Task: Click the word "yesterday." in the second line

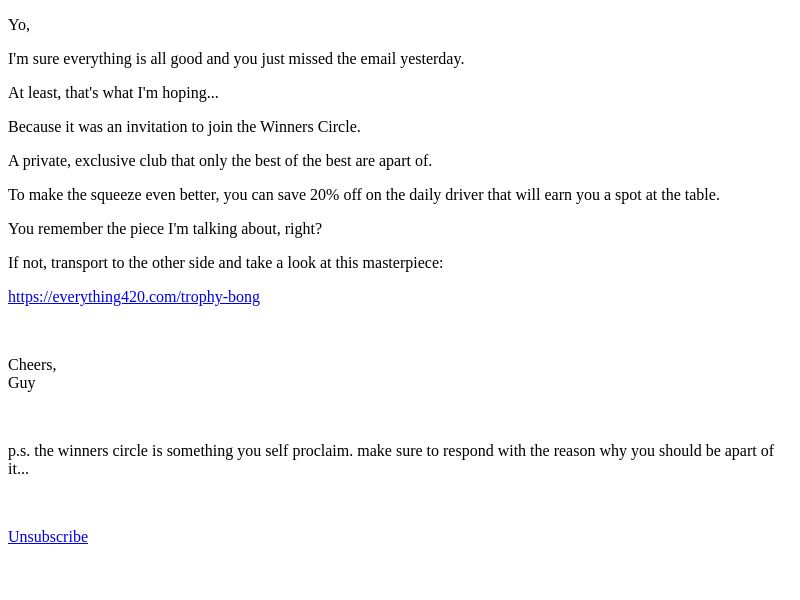Action: tap(432, 59)
